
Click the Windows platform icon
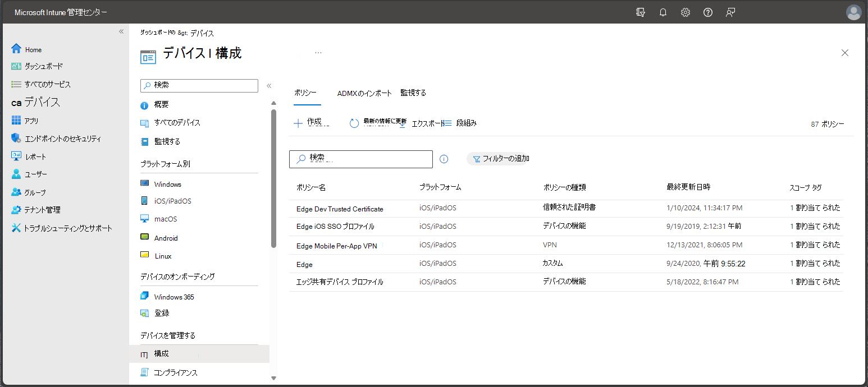tap(144, 183)
